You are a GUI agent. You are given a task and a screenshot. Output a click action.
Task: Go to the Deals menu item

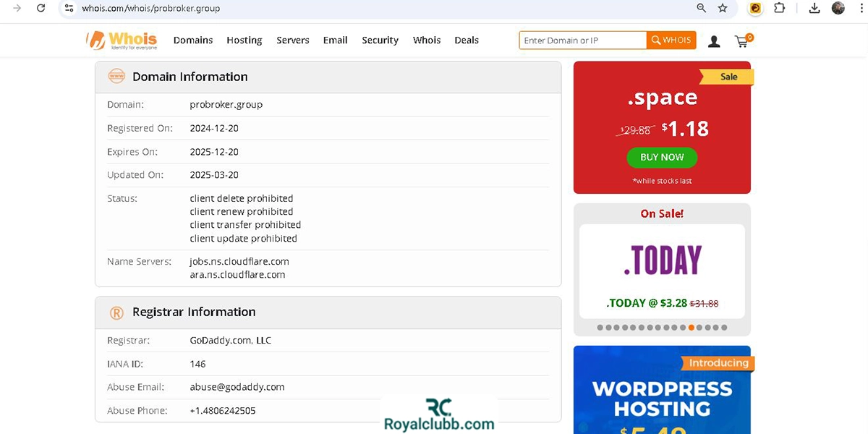click(467, 41)
